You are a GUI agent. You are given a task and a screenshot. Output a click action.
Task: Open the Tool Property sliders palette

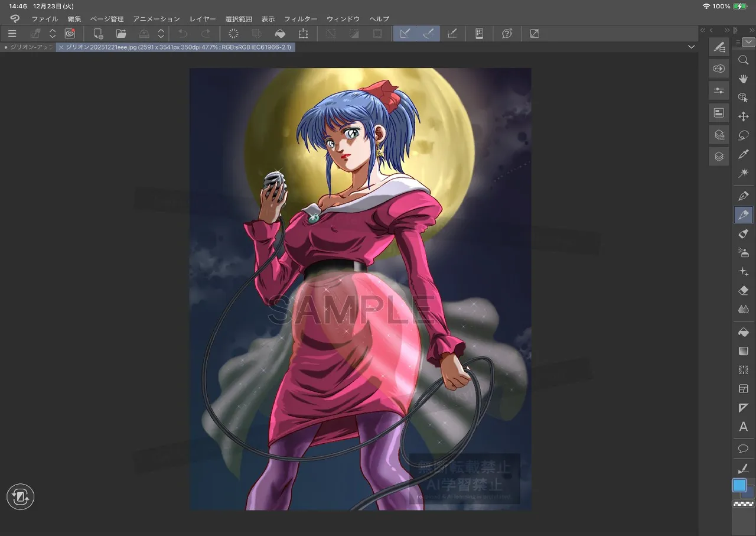[x=719, y=90]
